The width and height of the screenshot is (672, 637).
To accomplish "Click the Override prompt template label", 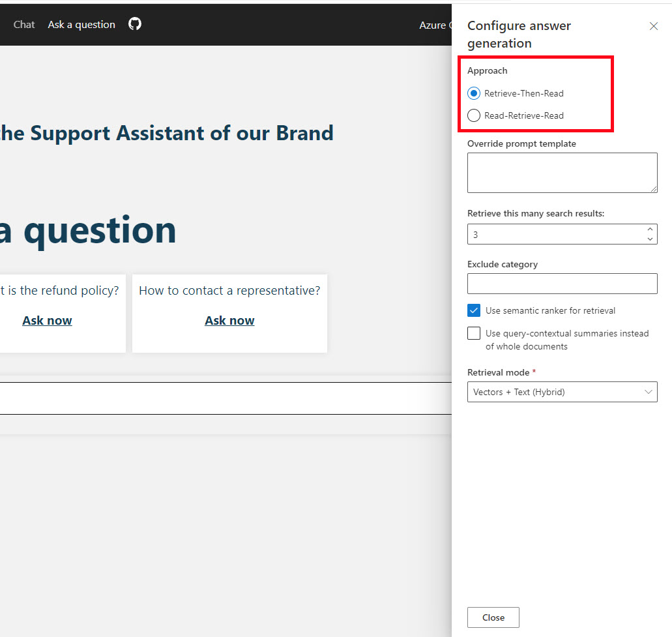I will [x=521, y=143].
